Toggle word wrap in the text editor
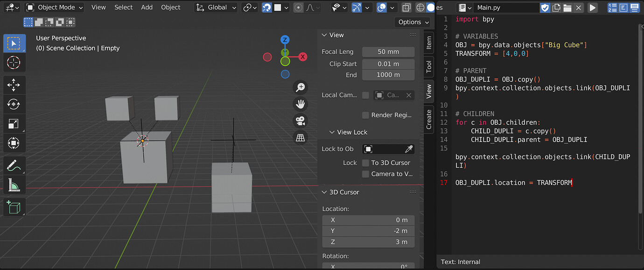 click(623, 7)
